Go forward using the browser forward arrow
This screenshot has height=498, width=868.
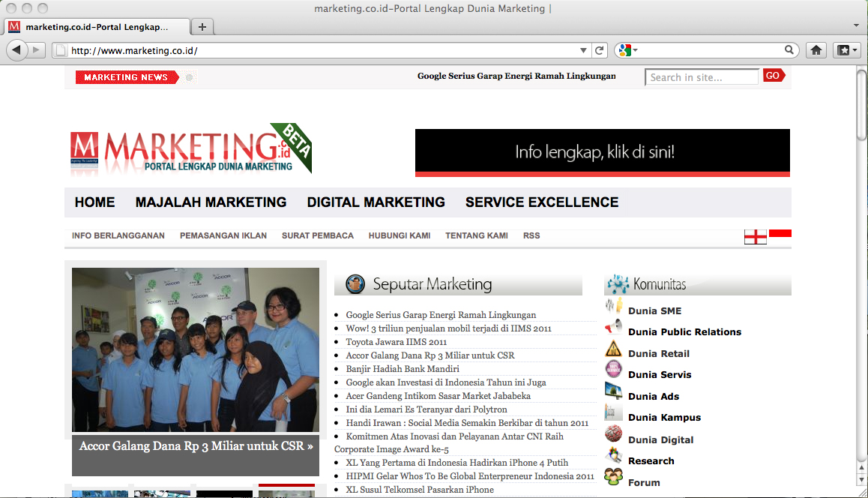37,49
